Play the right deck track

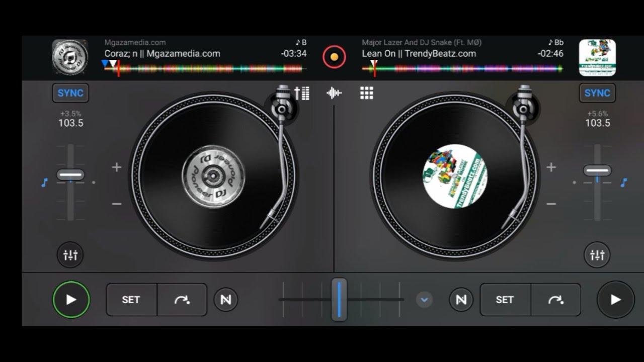coord(616,300)
